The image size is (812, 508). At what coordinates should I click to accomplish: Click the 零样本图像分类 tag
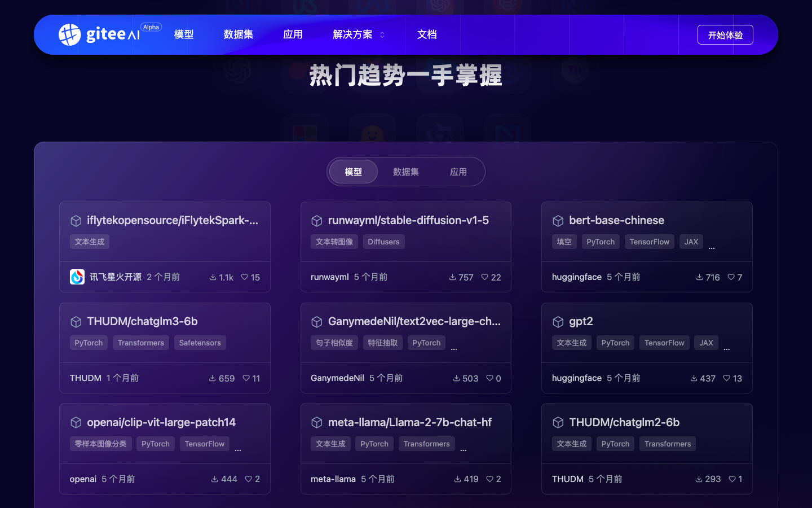[101, 444]
